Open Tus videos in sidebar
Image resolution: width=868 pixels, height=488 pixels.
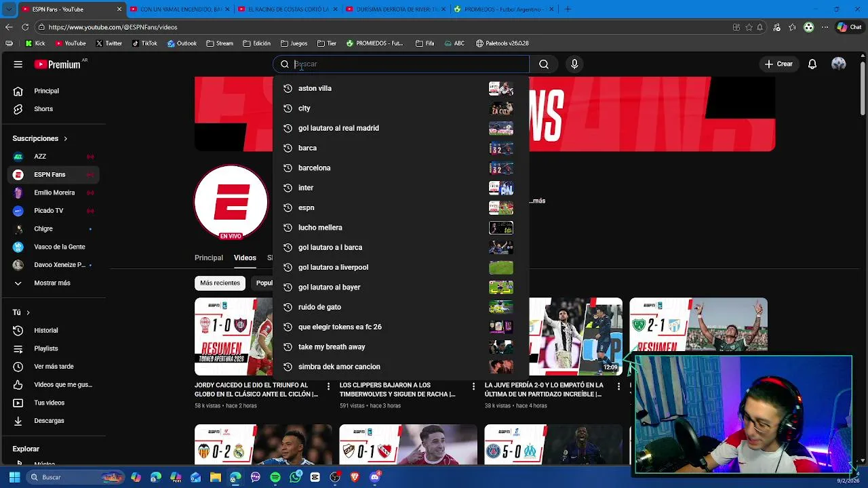(x=53, y=403)
